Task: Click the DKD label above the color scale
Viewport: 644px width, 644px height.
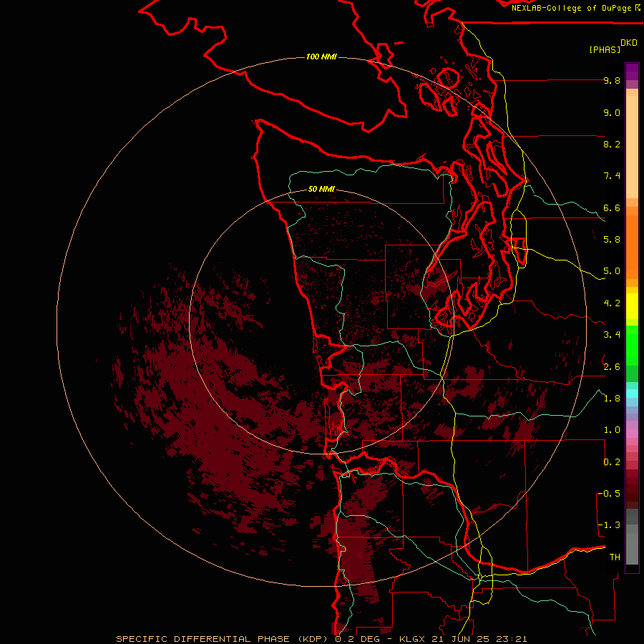Action: tap(629, 43)
